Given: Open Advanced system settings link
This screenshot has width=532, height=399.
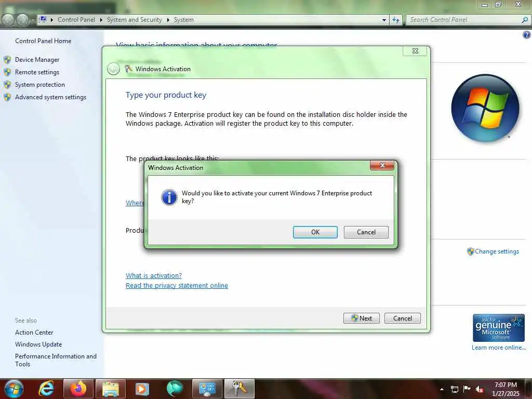Looking at the screenshot, I should pos(50,97).
